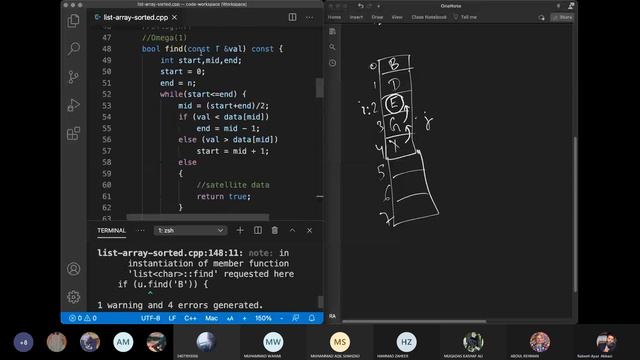Show the +8 more participants
This screenshot has width=640, height=360.
[x=23, y=342]
